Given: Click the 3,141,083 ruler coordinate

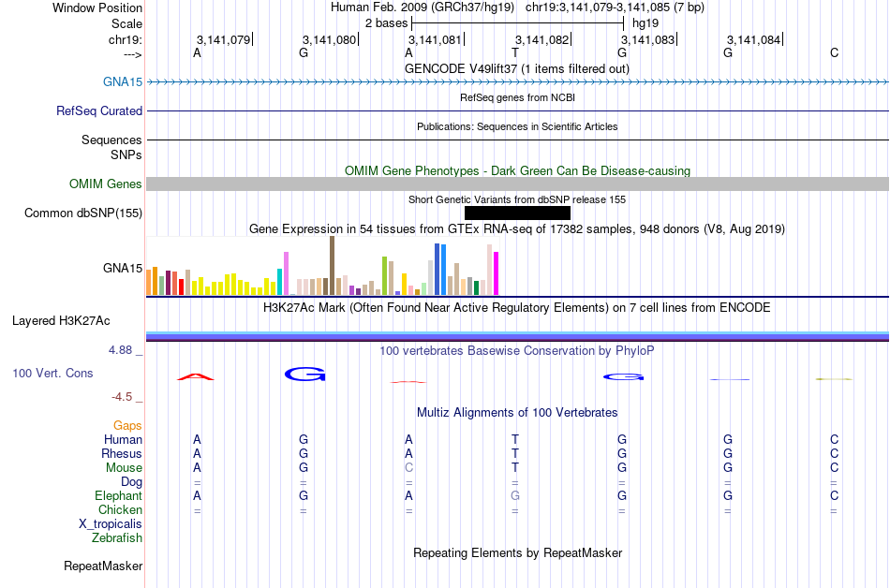Looking at the screenshot, I should click(647, 39).
